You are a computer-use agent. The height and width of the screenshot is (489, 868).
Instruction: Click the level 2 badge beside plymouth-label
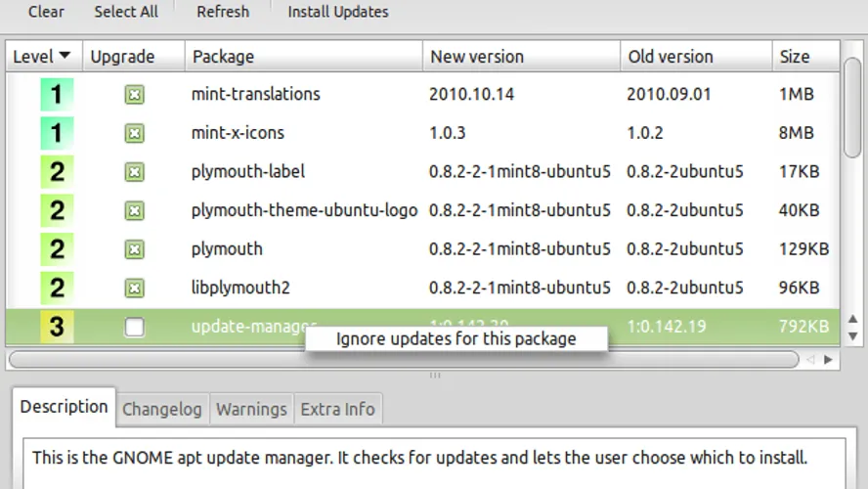click(x=57, y=172)
